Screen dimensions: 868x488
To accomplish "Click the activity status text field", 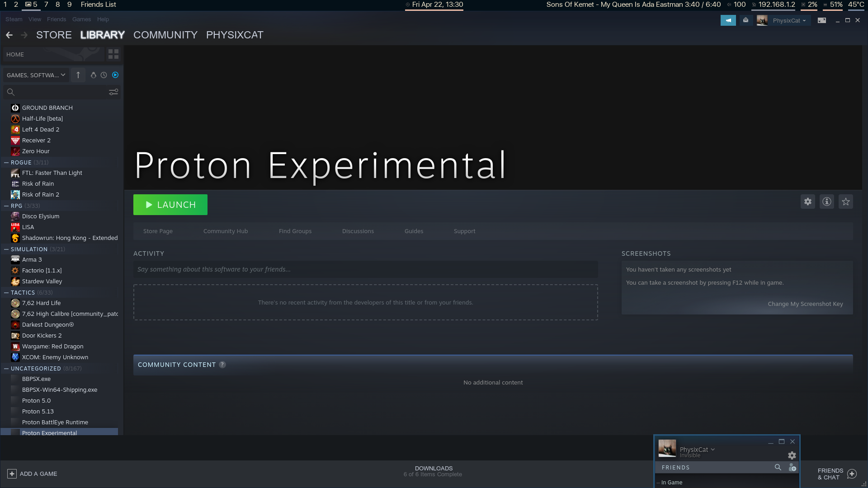I will pos(366,269).
